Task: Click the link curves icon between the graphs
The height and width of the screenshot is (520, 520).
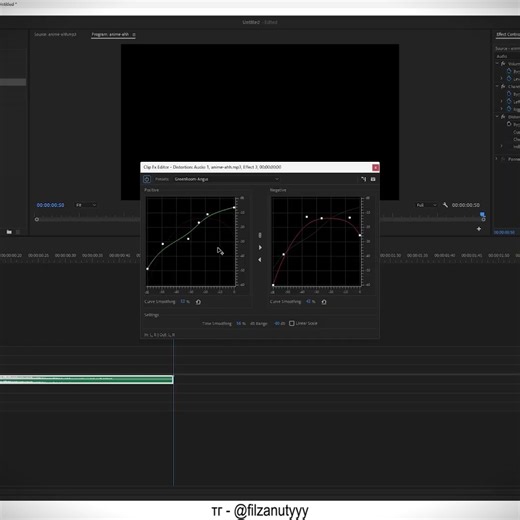Action: [260, 235]
